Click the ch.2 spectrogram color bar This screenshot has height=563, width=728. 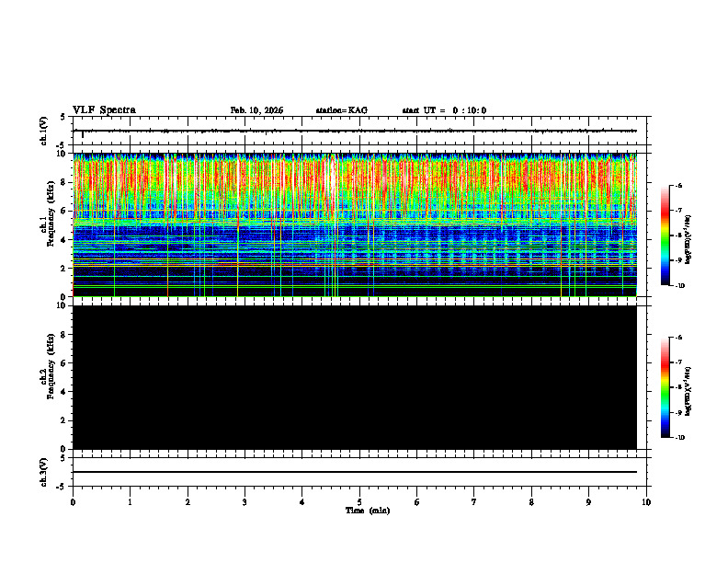[665, 387]
